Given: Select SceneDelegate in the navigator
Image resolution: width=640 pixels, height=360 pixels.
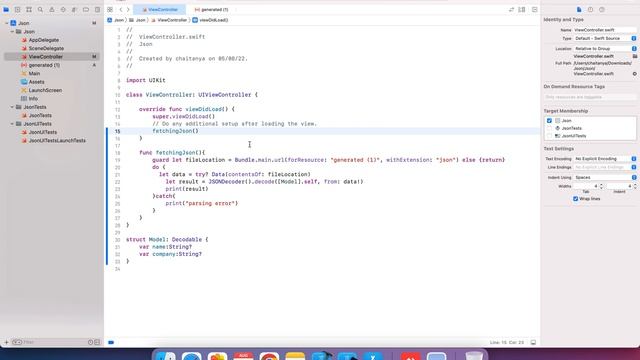Looking at the screenshot, I should [46, 48].
